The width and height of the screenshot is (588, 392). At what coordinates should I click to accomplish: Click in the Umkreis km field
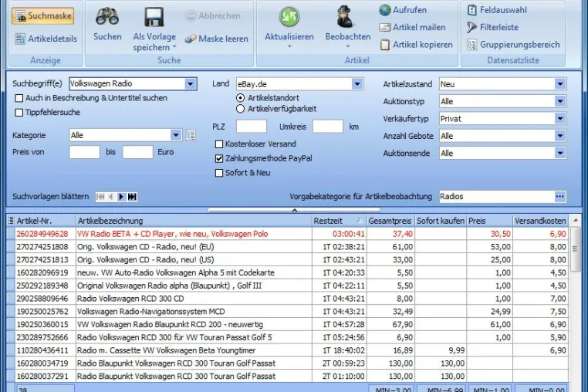(x=328, y=127)
